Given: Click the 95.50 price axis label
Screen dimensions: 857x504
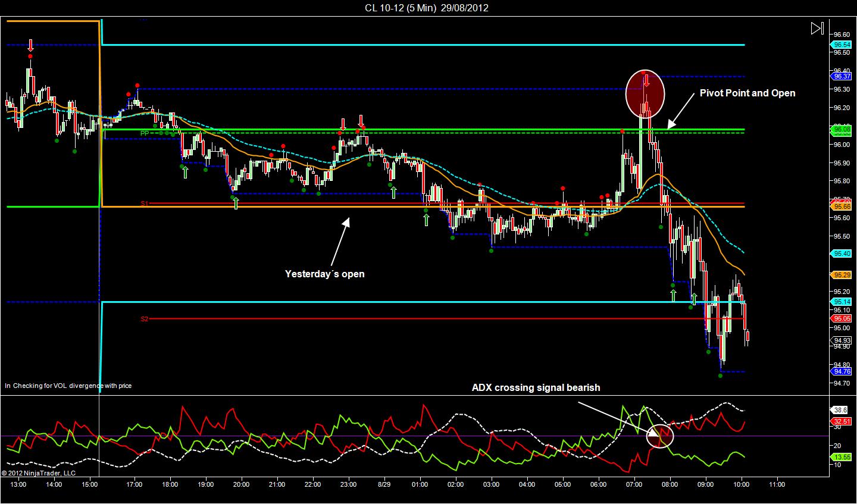Looking at the screenshot, I should (842, 236).
